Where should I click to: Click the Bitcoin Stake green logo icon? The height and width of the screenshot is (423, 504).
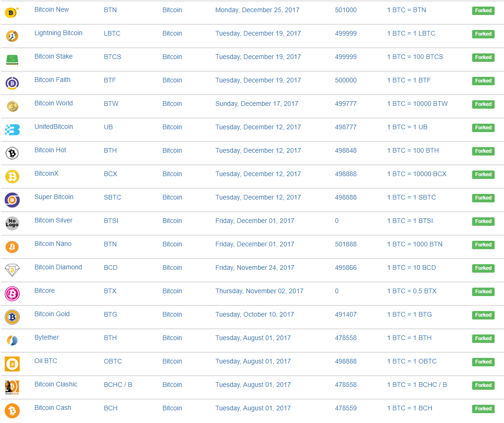(12, 59)
